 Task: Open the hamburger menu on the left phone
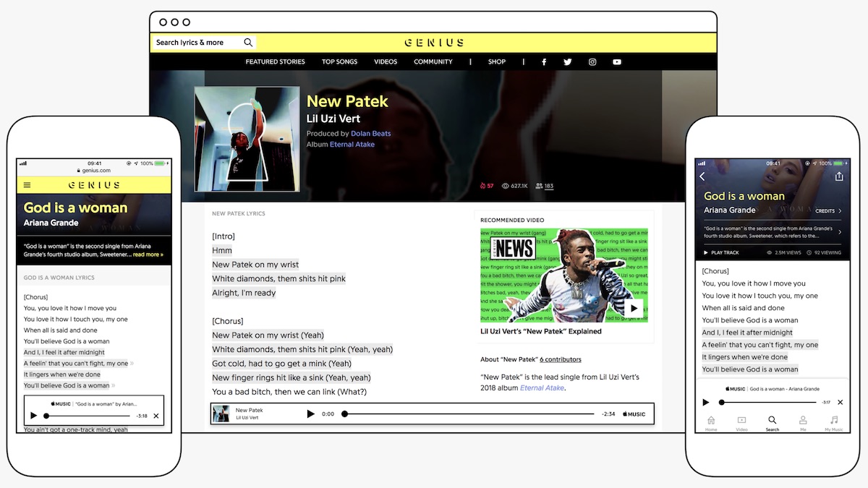27,184
